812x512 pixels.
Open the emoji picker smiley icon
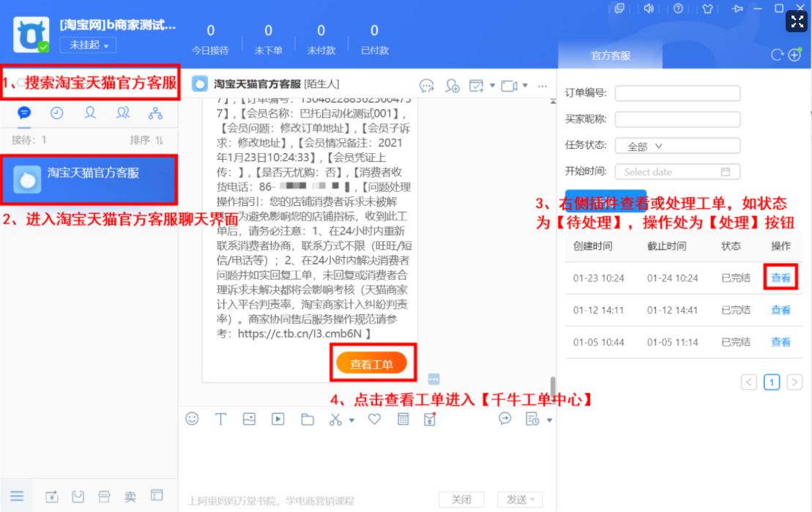point(192,419)
